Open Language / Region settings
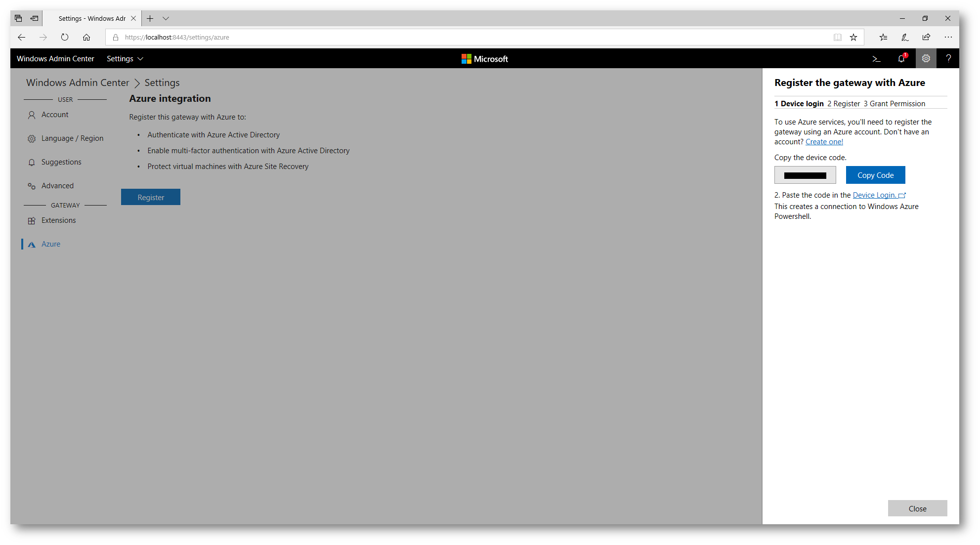980x545 pixels. pos(65,138)
